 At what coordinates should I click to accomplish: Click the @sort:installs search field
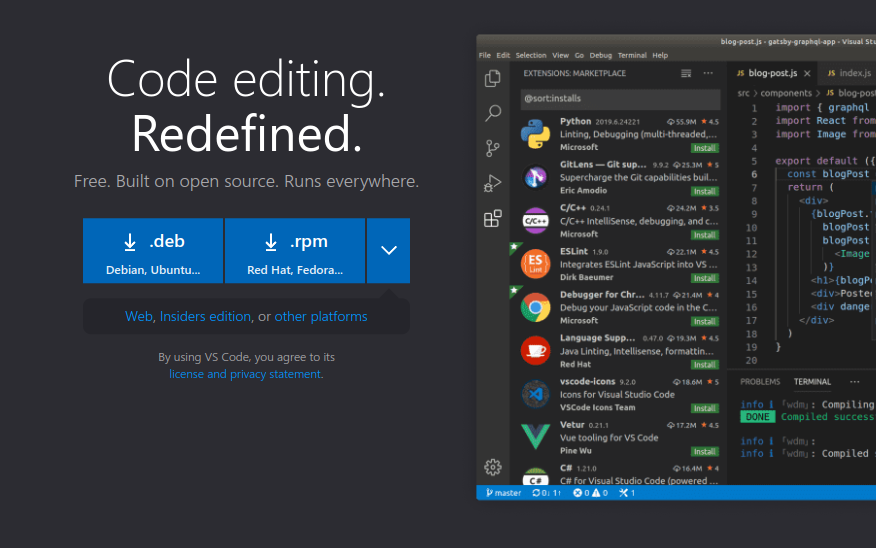[620, 98]
